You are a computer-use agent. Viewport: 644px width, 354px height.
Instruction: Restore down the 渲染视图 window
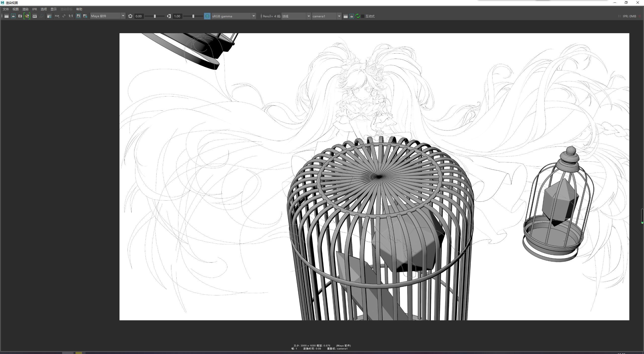pos(626,3)
